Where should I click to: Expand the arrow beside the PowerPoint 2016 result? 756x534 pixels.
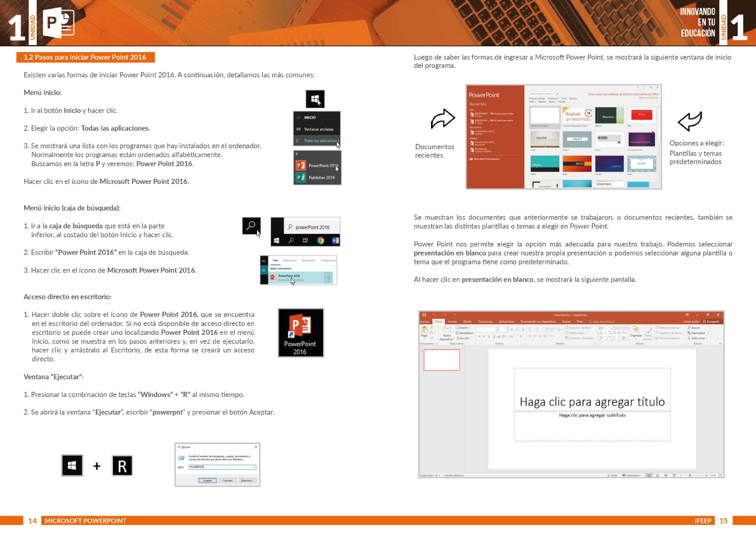tap(328, 277)
